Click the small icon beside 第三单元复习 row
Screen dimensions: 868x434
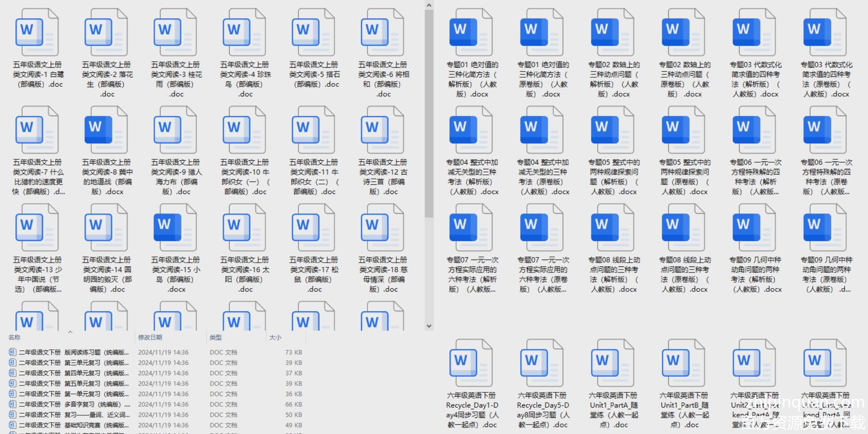click(x=12, y=362)
